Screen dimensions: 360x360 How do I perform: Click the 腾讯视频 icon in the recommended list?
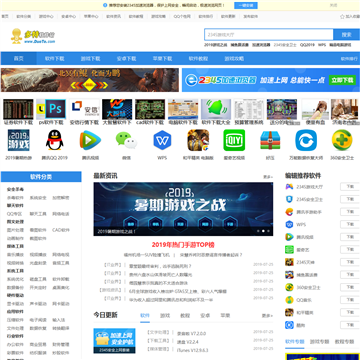pos(289,237)
